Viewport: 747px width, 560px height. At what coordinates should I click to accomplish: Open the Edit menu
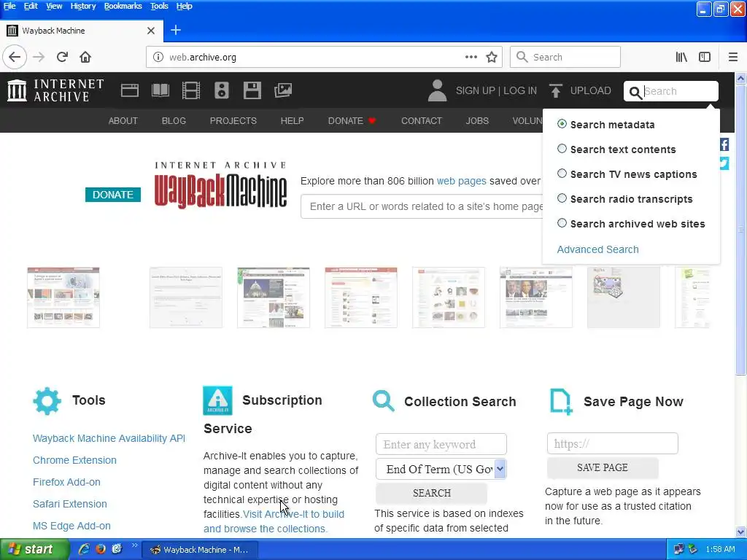31,6
